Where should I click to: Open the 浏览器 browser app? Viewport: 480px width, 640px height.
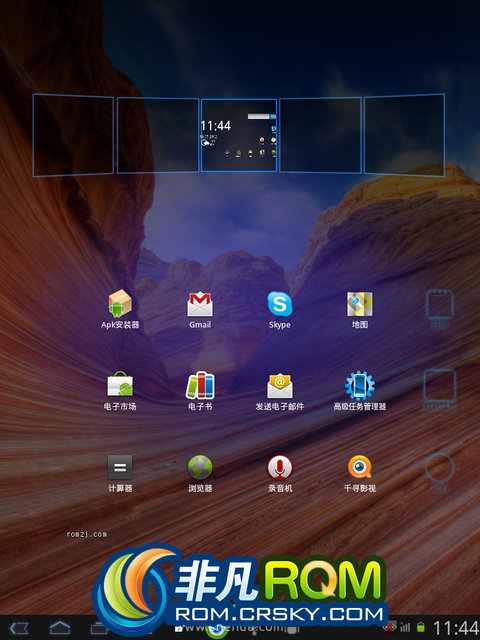click(x=200, y=473)
